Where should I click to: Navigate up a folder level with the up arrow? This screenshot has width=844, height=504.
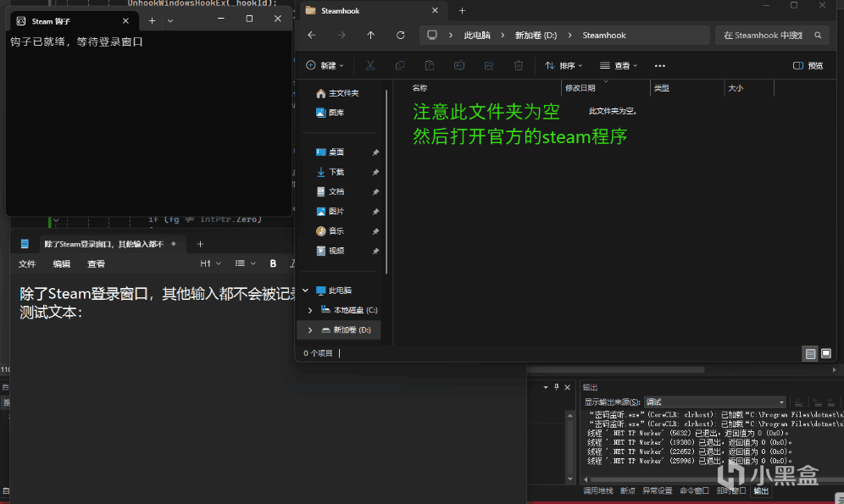point(370,35)
